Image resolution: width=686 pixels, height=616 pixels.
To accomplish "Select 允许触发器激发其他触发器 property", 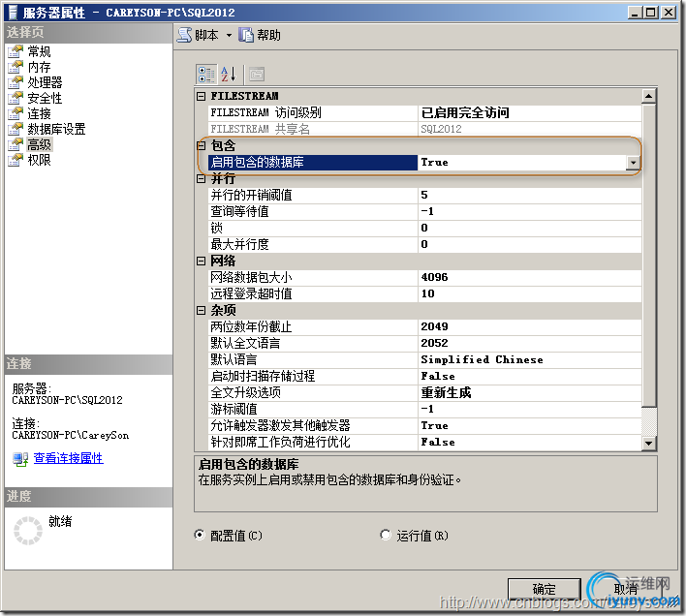I will click(x=313, y=426).
